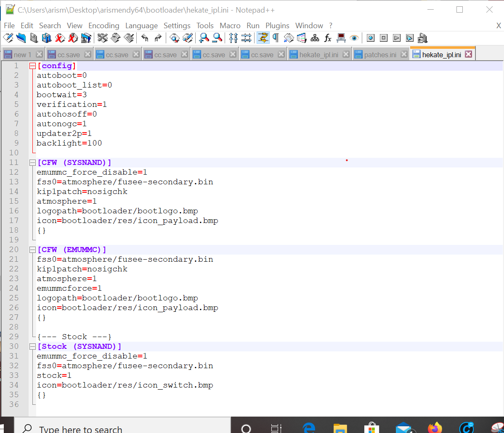Open the Search menu

click(x=50, y=25)
